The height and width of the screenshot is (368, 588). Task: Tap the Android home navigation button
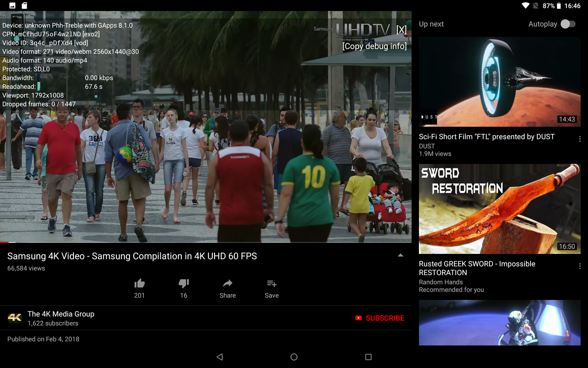coord(294,357)
